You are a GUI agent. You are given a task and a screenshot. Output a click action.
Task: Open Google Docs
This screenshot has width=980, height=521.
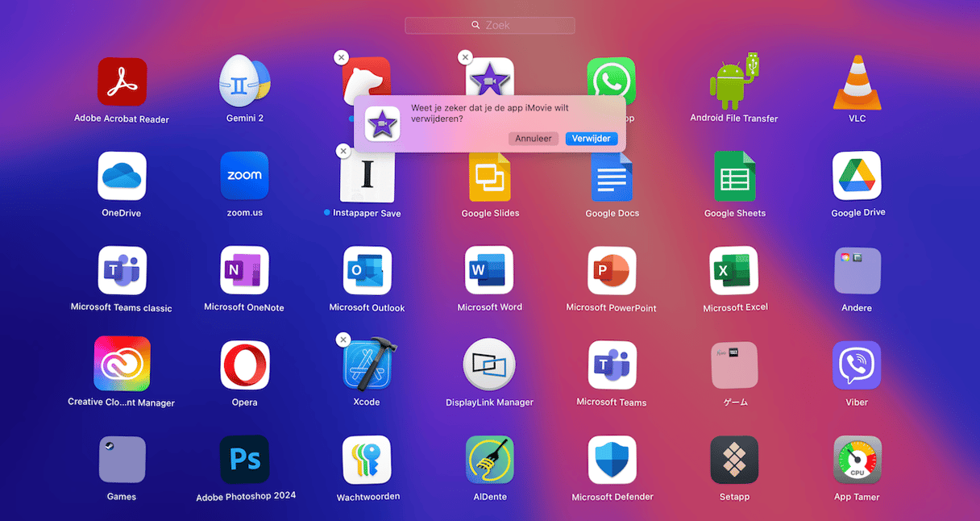(612, 177)
